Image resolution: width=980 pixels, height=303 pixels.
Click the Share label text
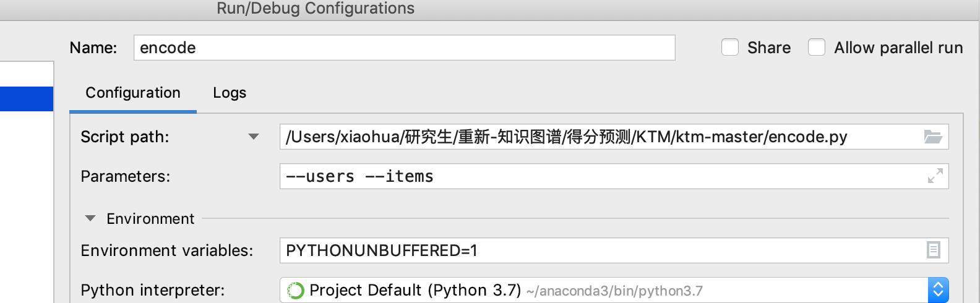point(769,48)
